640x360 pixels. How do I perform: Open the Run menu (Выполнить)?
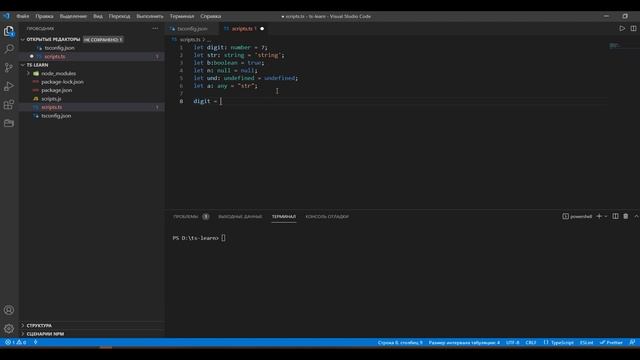150,16
